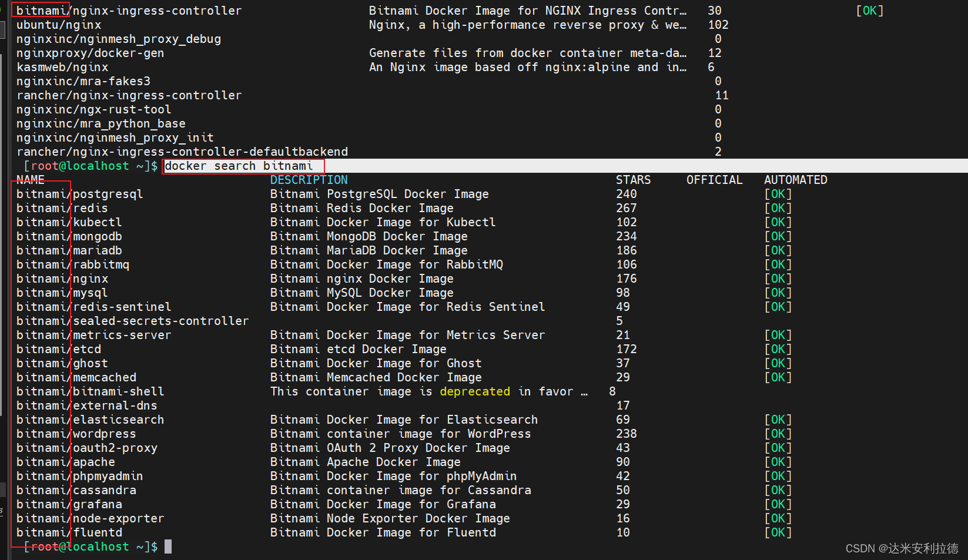Viewport: 968px width, 560px height.
Task: Click the AUTOMATED column header
Action: click(x=796, y=180)
